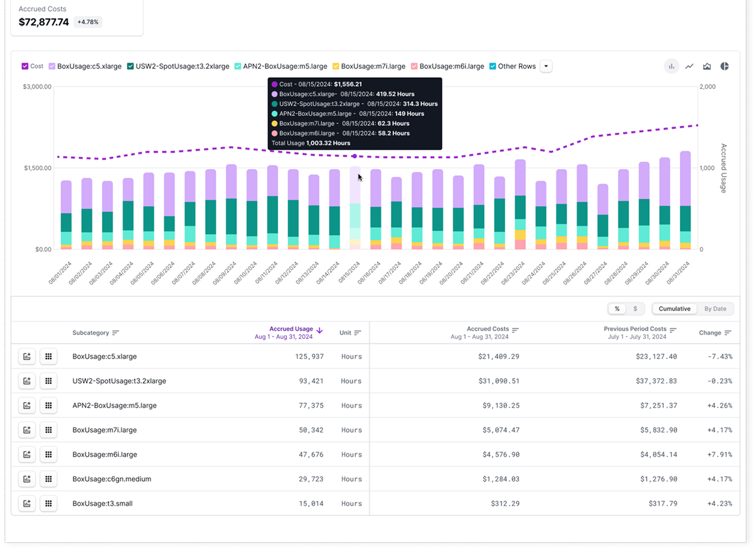Click the APN2-BoxUsage:m5.large legend color swatch
This screenshot has width=756, height=550.
pyautogui.click(x=238, y=66)
